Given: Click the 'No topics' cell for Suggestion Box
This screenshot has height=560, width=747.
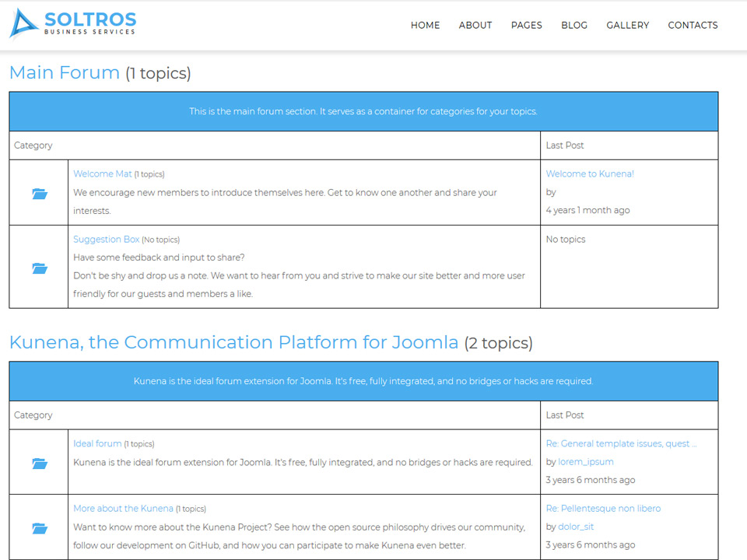Looking at the screenshot, I should [x=566, y=239].
